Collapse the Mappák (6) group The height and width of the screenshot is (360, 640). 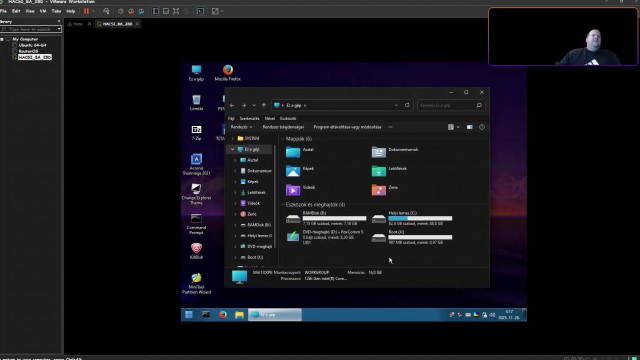(x=283, y=139)
